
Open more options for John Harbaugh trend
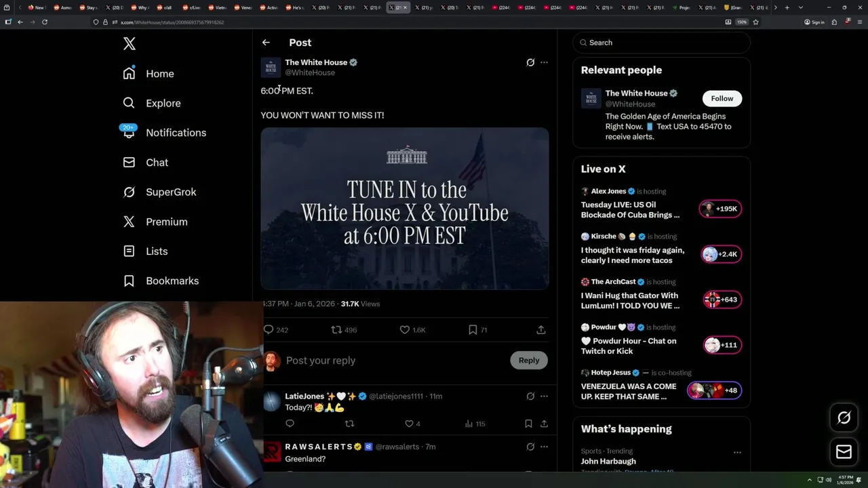(737, 452)
